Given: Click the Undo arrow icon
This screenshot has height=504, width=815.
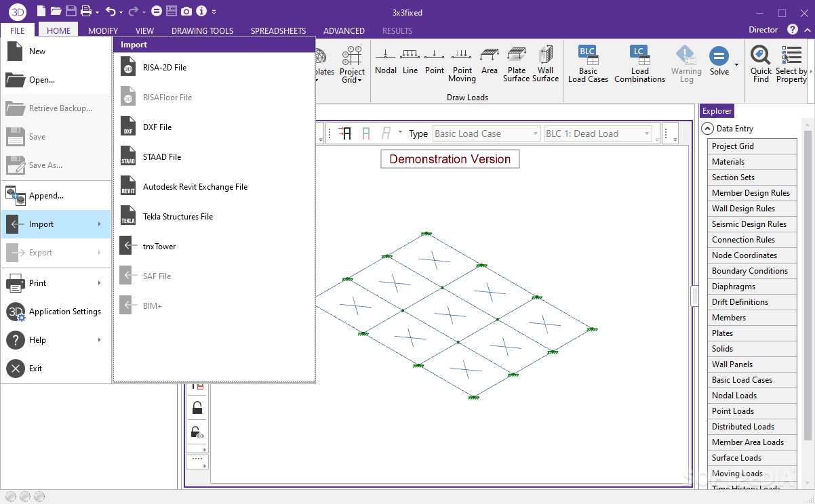Looking at the screenshot, I should point(111,12).
